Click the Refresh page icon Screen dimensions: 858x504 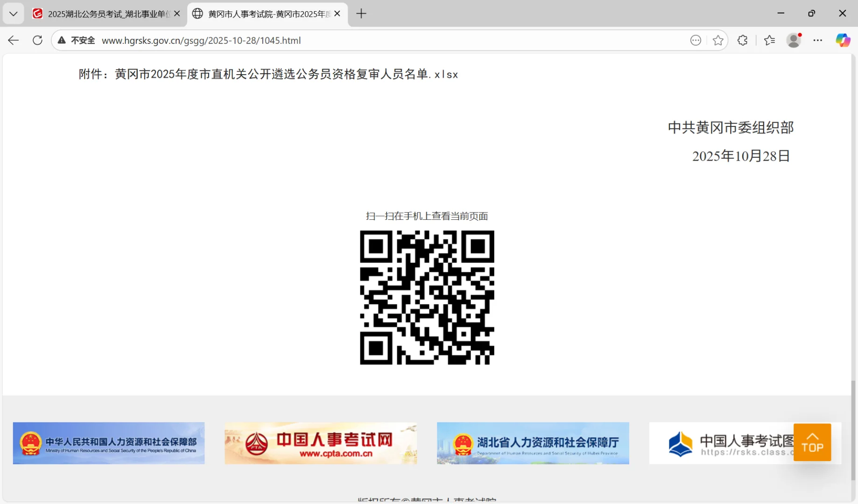coord(37,40)
